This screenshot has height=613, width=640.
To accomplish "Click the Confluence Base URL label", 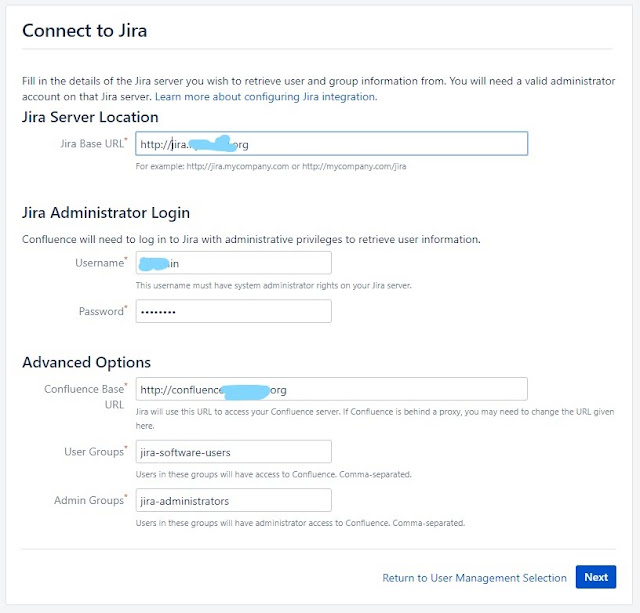I will [x=86, y=397].
